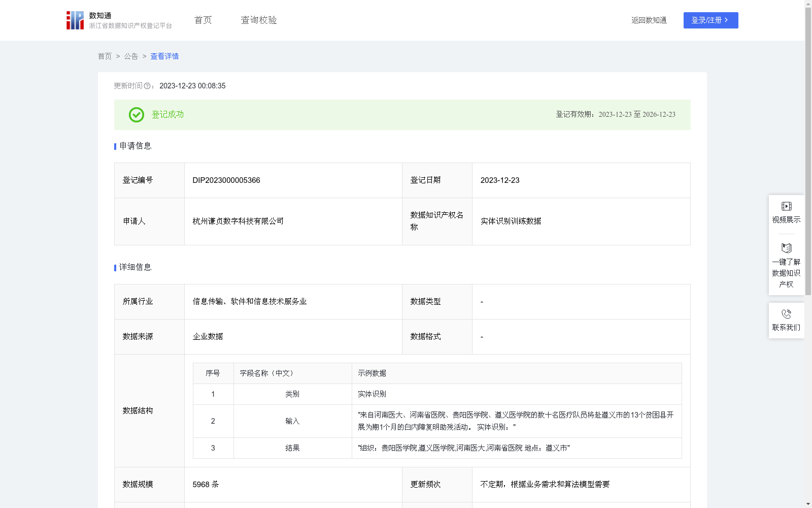Select registration number DIP2023000005366
Image resolution: width=812 pixels, height=508 pixels.
[x=226, y=180]
